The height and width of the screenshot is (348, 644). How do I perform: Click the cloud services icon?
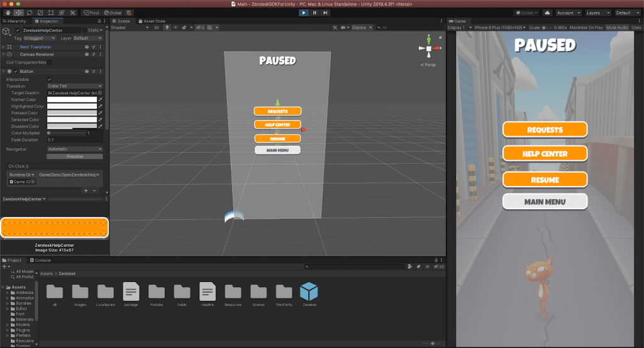pos(547,13)
